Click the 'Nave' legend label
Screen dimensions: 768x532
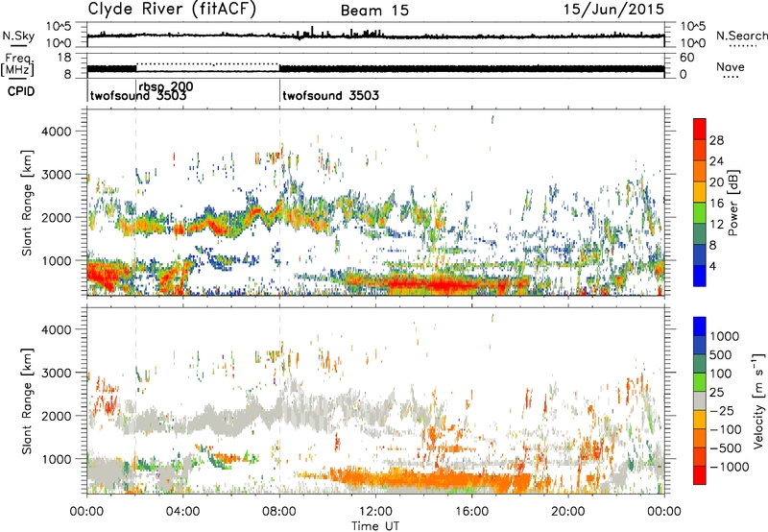[731, 66]
